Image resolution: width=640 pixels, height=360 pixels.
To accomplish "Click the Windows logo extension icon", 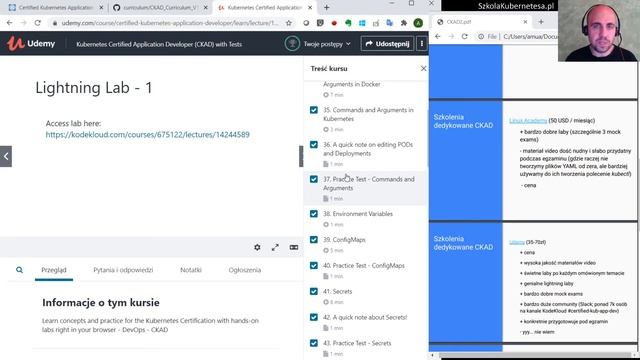I will click(x=362, y=23).
